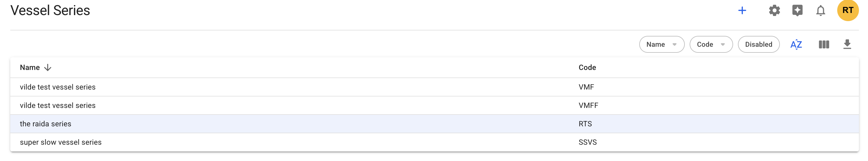
Task: Sort by the Code column header
Action: [587, 68]
